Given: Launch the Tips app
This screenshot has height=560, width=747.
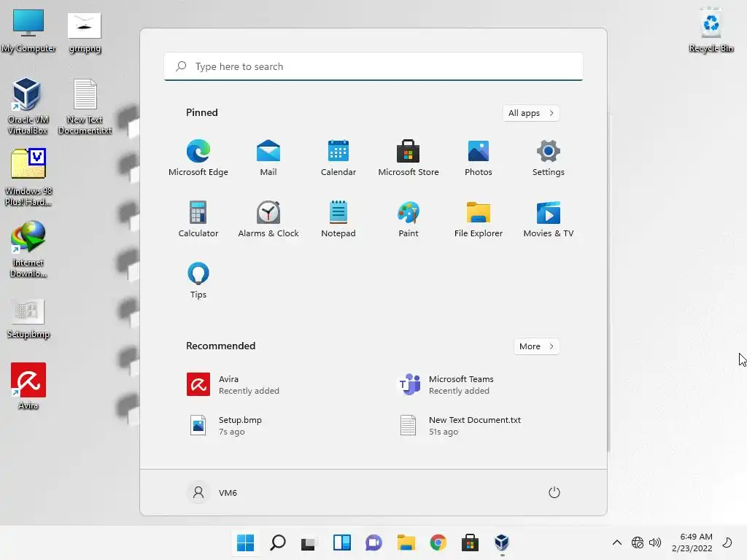Looking at the screenshot, I should [x=198, y=281].
